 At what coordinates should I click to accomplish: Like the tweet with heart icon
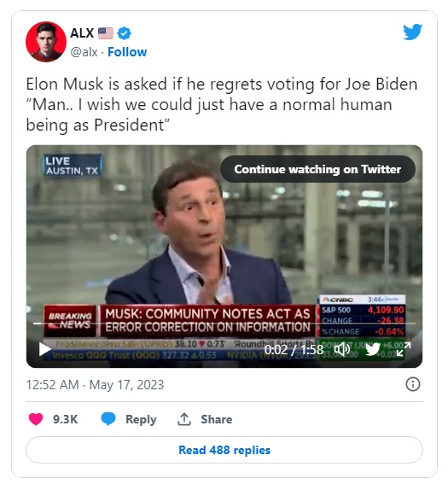point(36,419)
